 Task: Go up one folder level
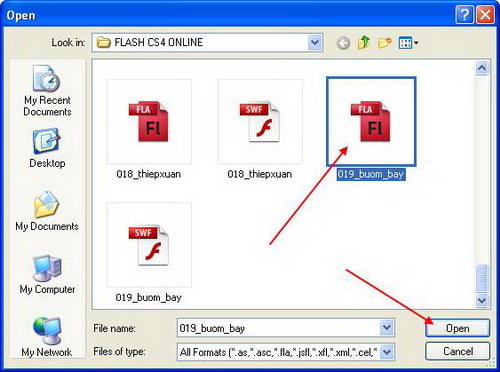(364, 43)
